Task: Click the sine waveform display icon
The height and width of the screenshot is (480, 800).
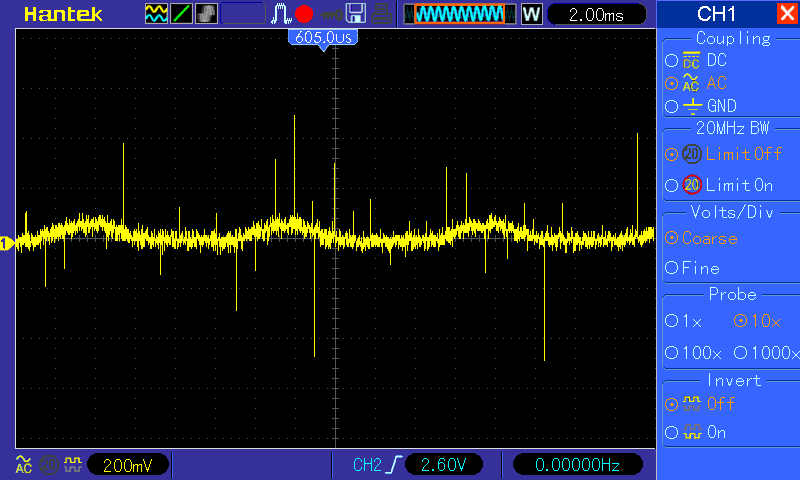Action: pos(156,14)
